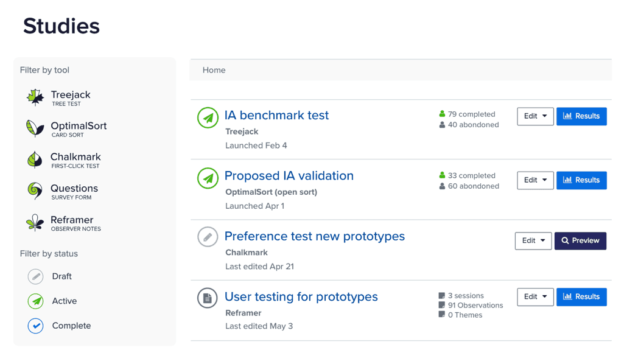Click the active icon beside IA benchmark test
This screenshot has width=627, height=364.
click(x=208, y=117)
